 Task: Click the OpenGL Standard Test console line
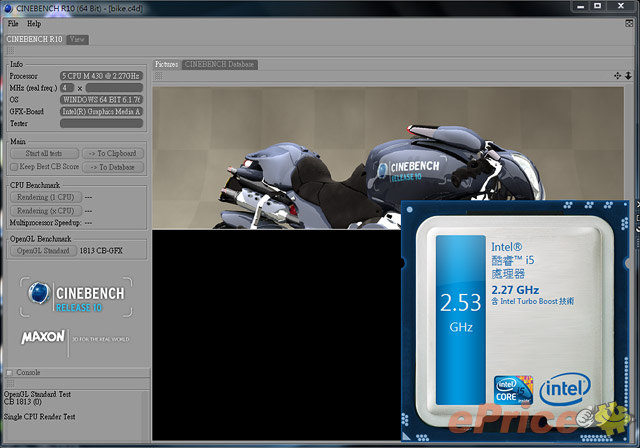pos(37,394)
